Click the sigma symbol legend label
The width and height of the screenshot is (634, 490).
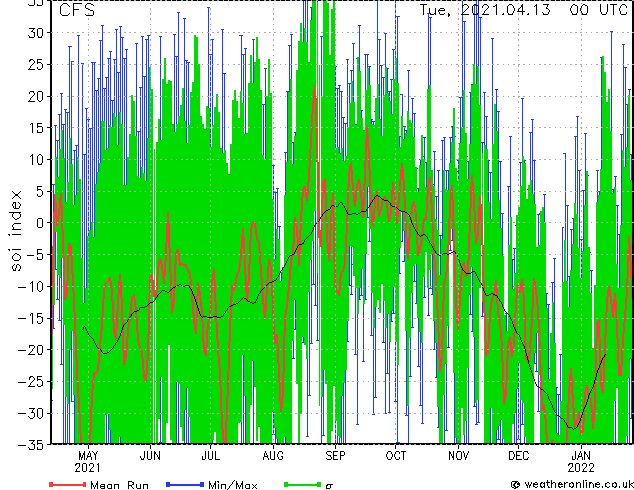tap(329, 486)
